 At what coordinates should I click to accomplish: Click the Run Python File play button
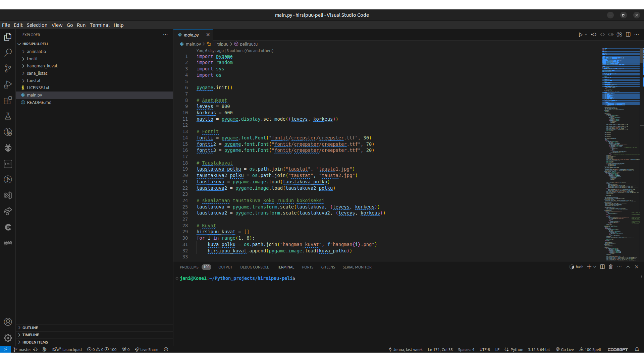point(580,35)
